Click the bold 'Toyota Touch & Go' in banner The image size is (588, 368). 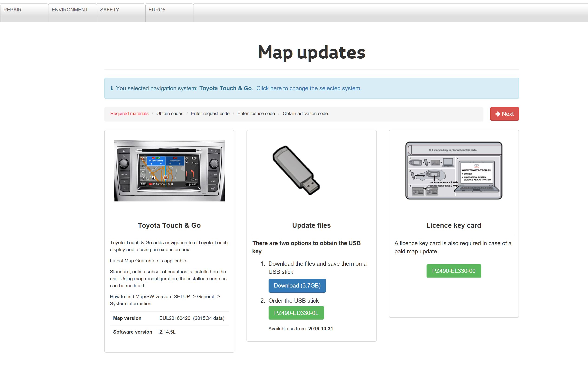point(225,88)
